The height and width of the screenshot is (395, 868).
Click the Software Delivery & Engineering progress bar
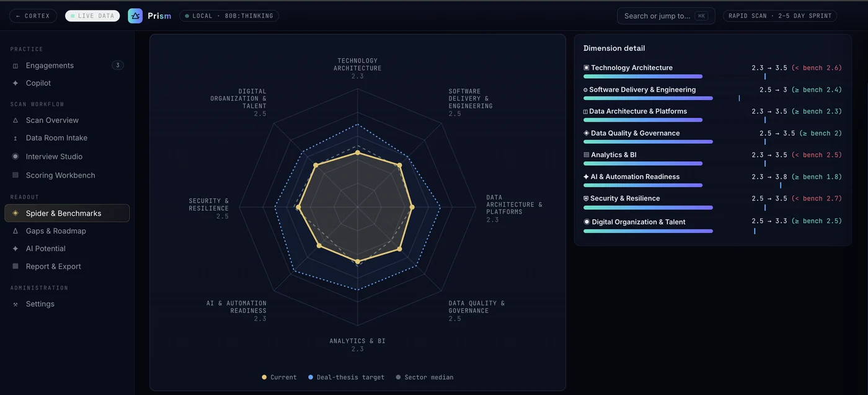pyautogui.click(x=648, y=98)
